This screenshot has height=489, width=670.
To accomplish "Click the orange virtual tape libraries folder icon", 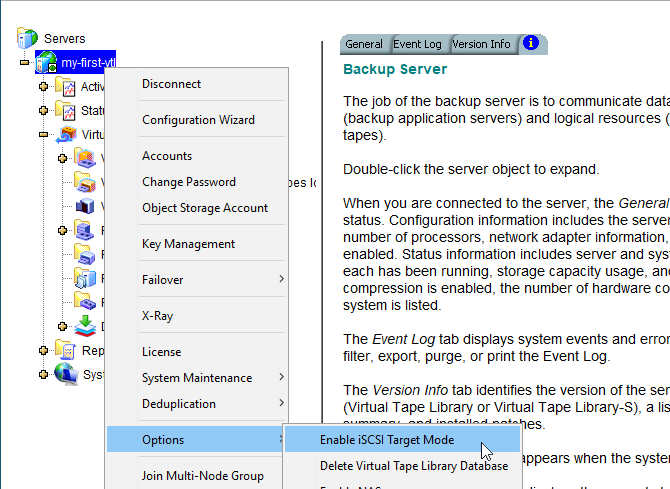I will click(85, 158).
